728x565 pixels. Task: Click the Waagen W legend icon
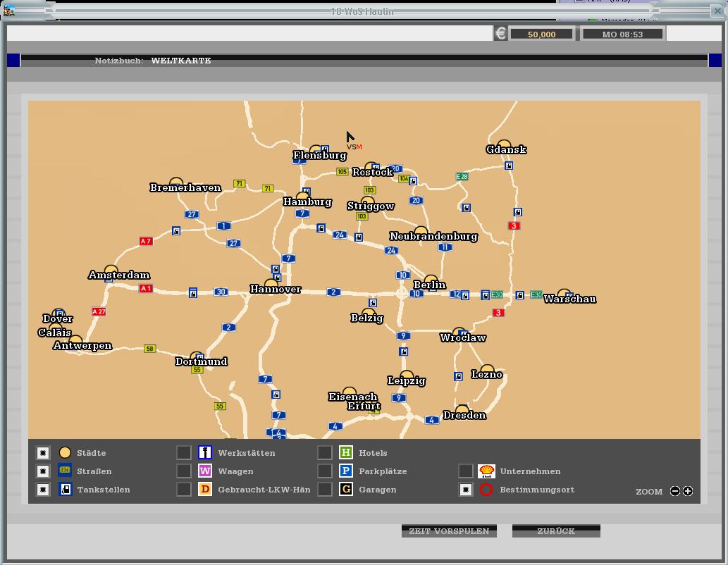[205, 471]
